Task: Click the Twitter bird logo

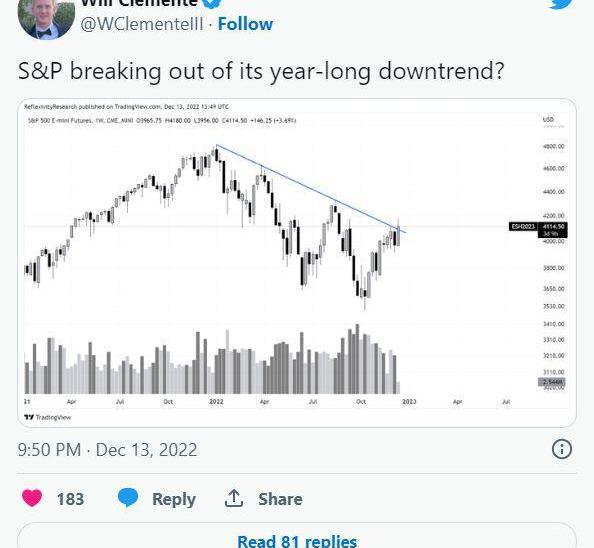Action: tap(560, 3)
